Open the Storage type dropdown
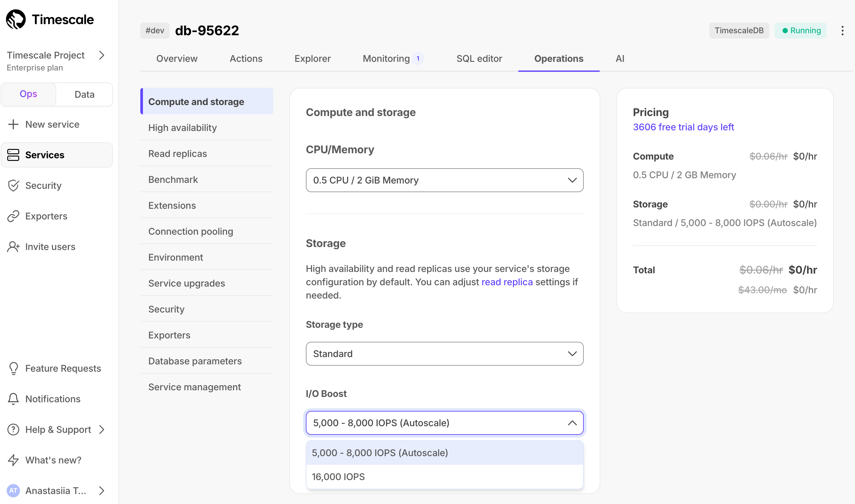 click(x=444, y=353)
